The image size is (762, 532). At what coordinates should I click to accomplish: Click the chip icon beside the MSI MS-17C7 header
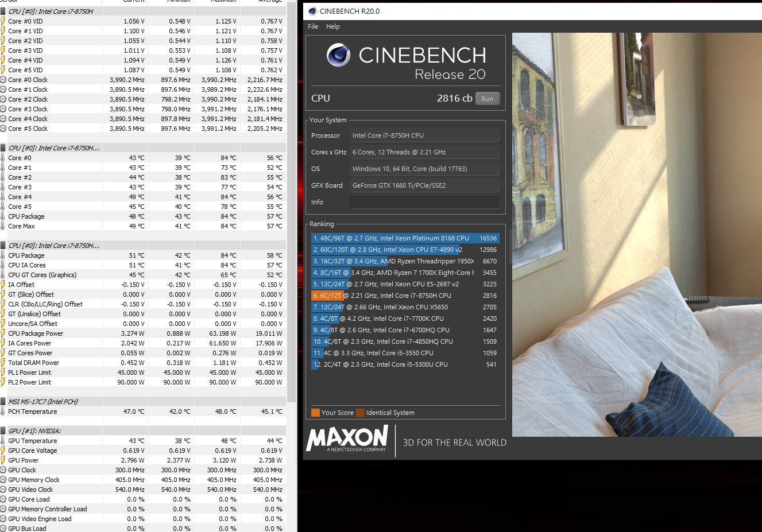(3, 402)
